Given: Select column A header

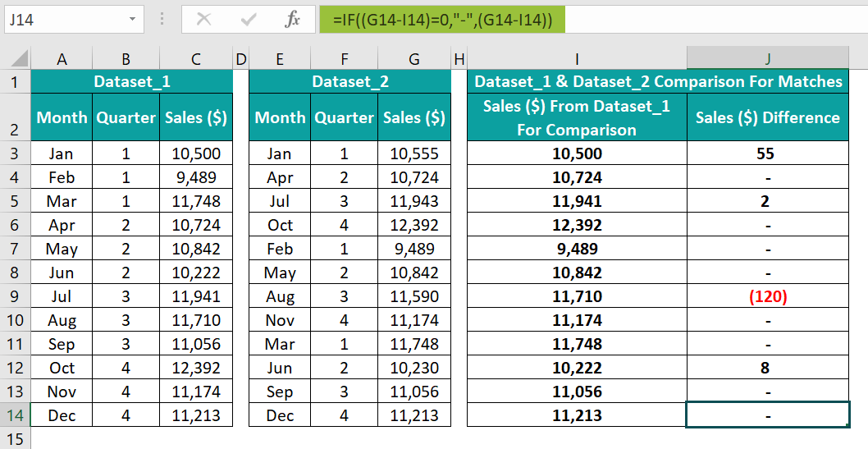Looking at the screenshot, I should click(x=62, y=58).
